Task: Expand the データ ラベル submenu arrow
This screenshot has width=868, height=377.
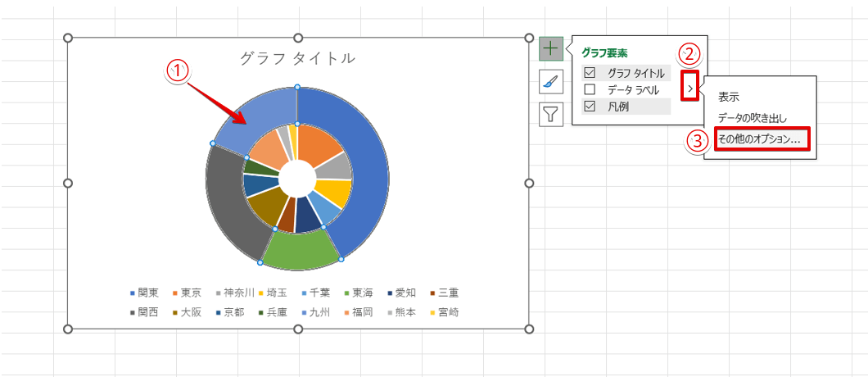Action: point(691,87)
